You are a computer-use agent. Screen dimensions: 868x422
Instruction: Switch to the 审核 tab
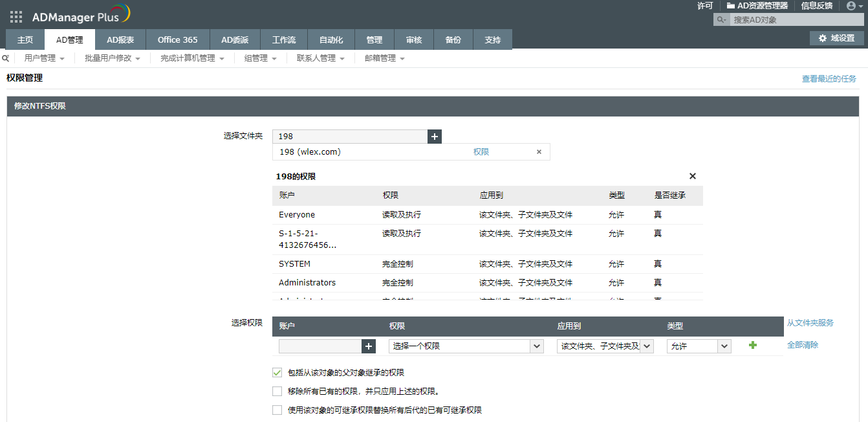click(x=414, y=39)
